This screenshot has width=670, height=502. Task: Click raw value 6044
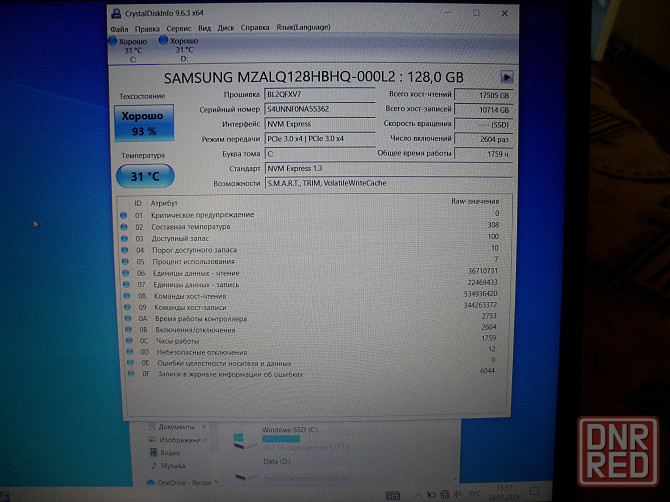pyautogui.click(x=487, y=371)
